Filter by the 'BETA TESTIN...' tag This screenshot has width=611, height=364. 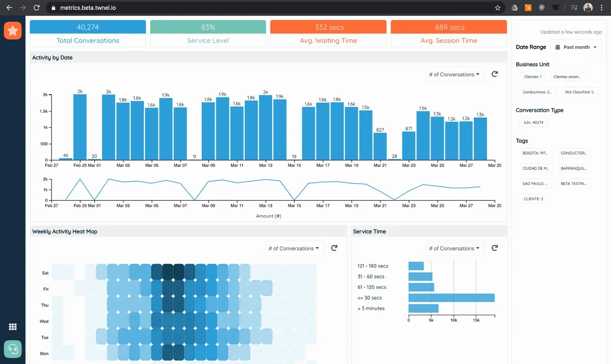pyautogui.click(x=574, y=184)
